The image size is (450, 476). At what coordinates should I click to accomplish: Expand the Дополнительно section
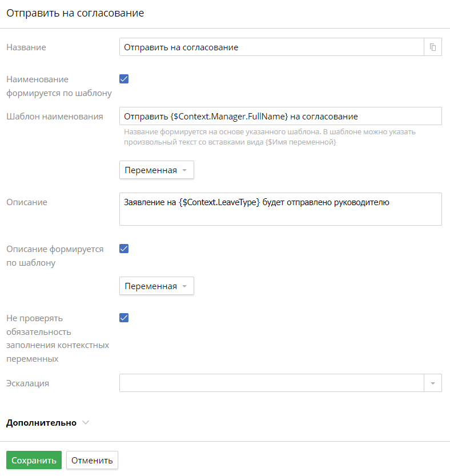48,423
